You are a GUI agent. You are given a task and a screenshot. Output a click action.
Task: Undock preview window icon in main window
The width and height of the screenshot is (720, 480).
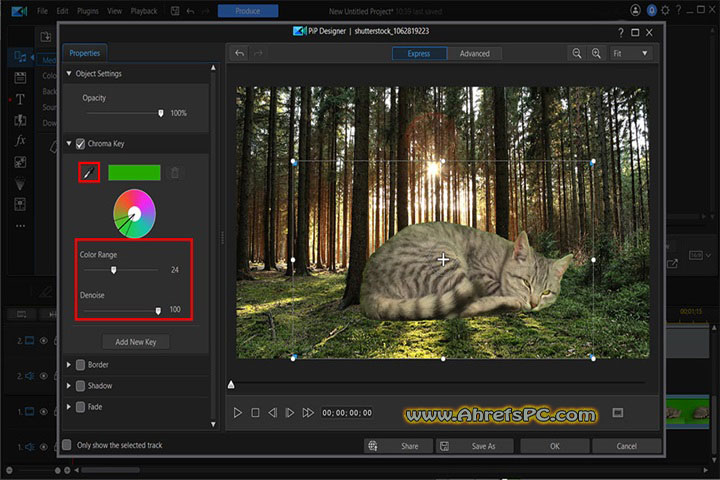click(x=672, y=264)
